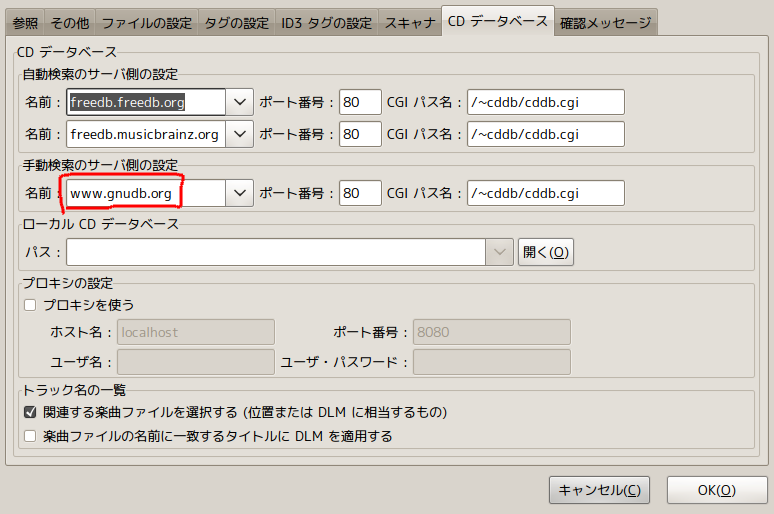Uncheck 関連する楽曲ファイルを選択する checkbox

tap(30, 412)
